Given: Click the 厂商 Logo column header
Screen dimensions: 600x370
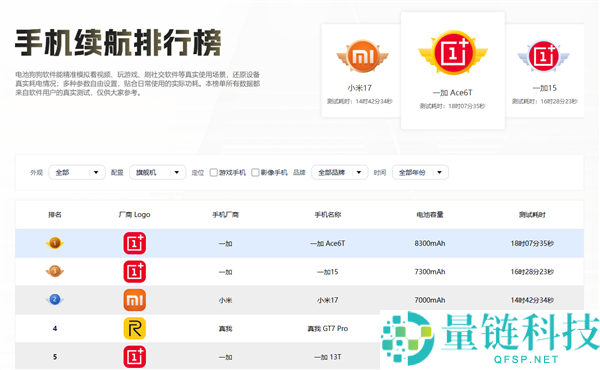Looking at the screenshot, I should [x=134, y=215].
